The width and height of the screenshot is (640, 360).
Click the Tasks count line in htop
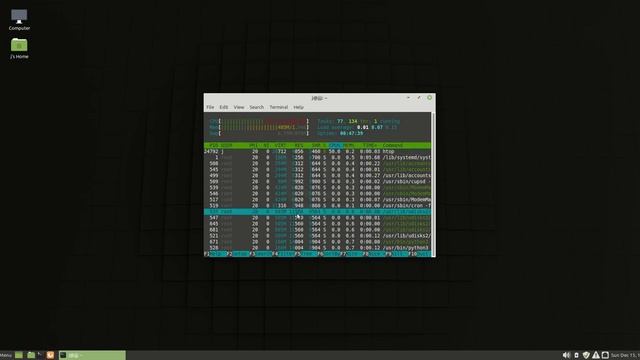coord(358,121)
